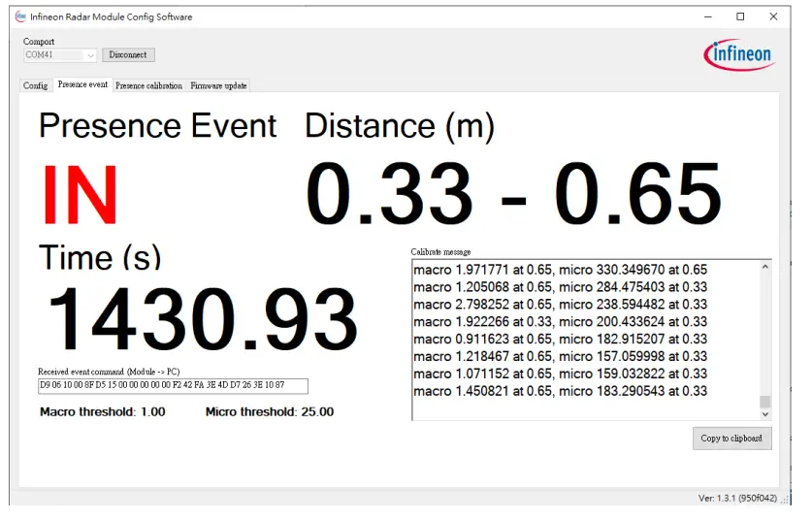Viewport: 812px width, 521px height.
Task: Click the time value 1430.93
Action: (203, 320)
